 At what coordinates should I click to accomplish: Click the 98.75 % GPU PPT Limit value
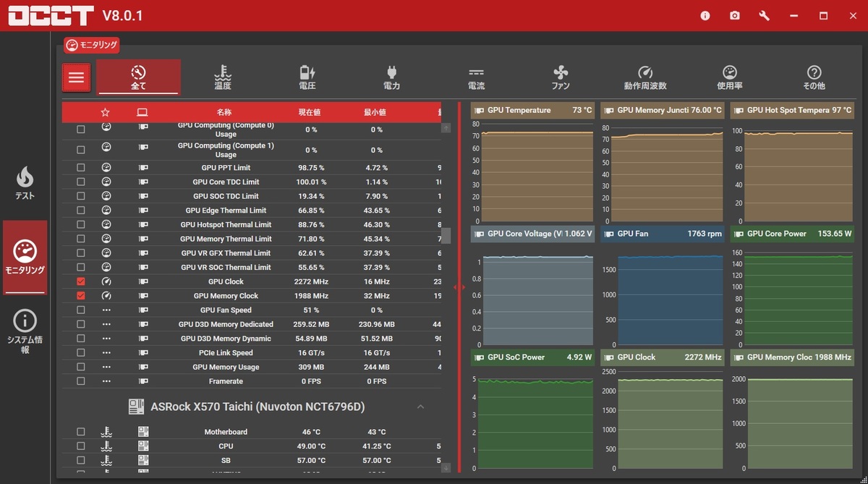[x=311, y=168]
